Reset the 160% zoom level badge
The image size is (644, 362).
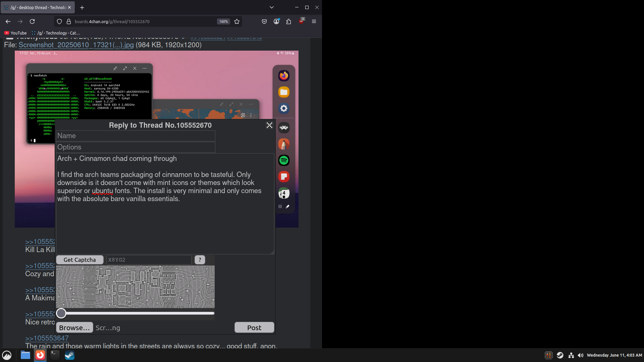click(x=223, y=21)
